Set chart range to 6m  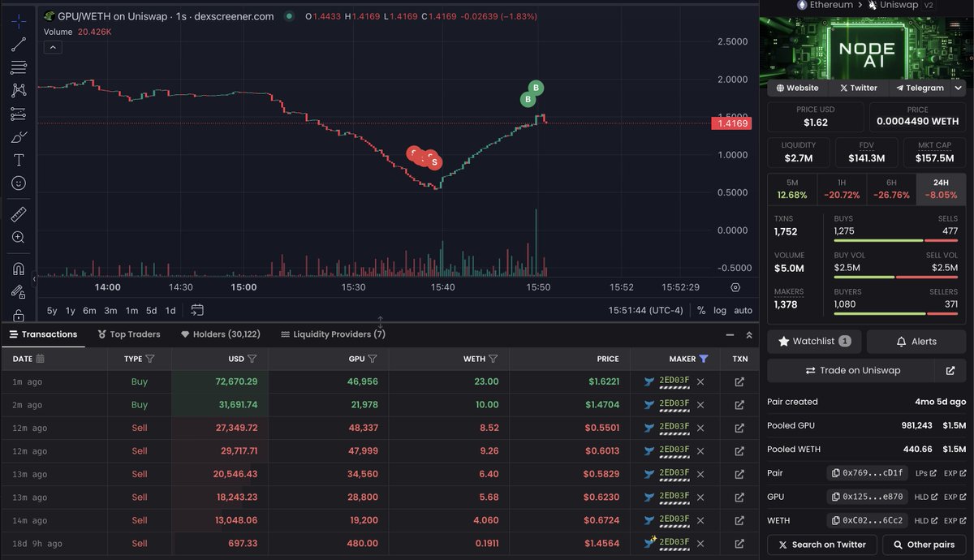tap(89, 310)
